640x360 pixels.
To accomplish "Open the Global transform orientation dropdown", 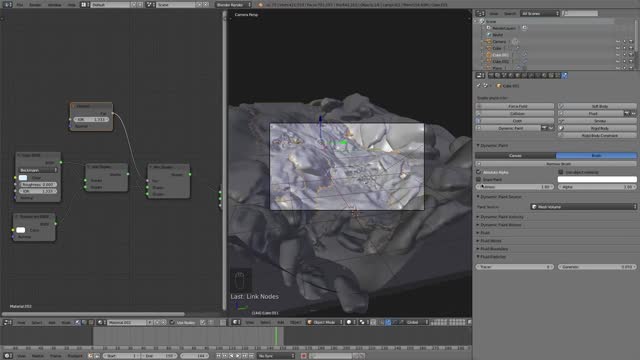I will tap(417, 322).
